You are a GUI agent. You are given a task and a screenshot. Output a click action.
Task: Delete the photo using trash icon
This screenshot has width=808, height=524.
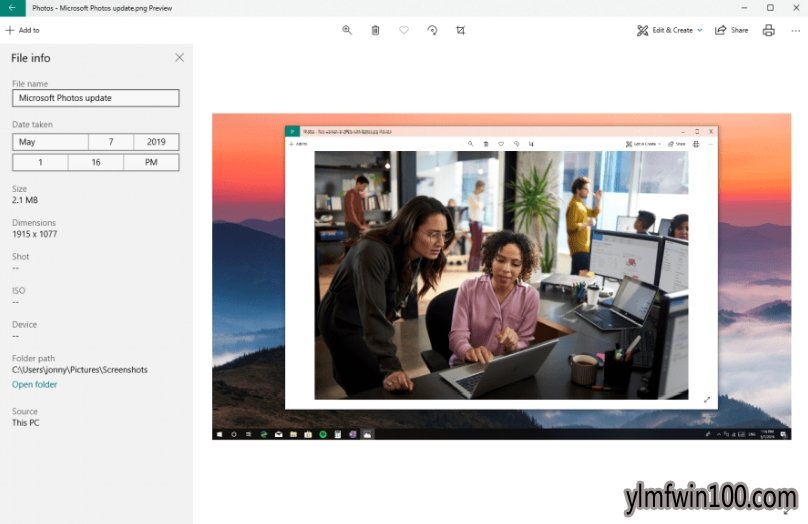click(x=376, y=30)
